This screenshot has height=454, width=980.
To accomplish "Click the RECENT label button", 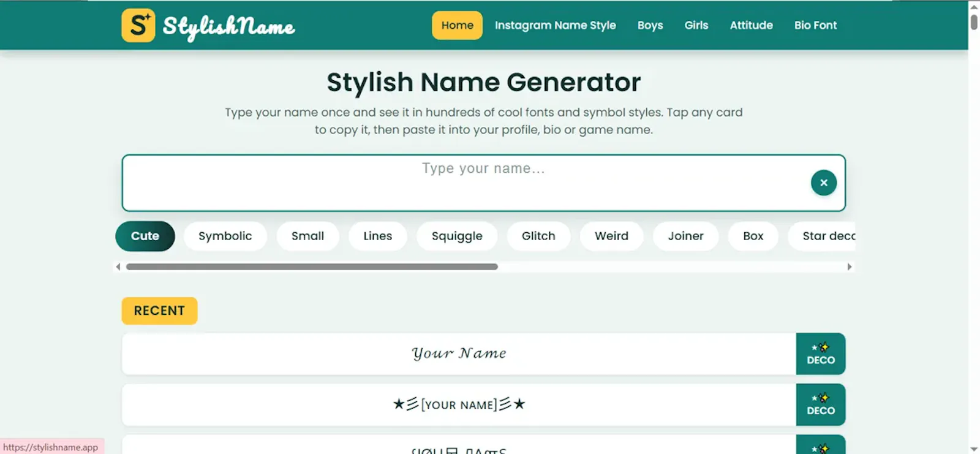I will point(159,311).
